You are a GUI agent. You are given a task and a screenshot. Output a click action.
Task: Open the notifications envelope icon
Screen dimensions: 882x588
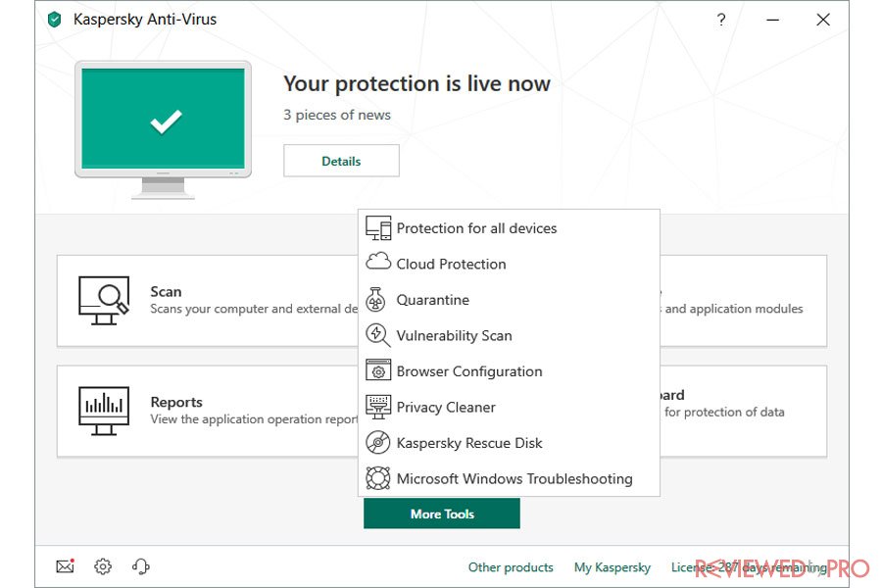66,565
